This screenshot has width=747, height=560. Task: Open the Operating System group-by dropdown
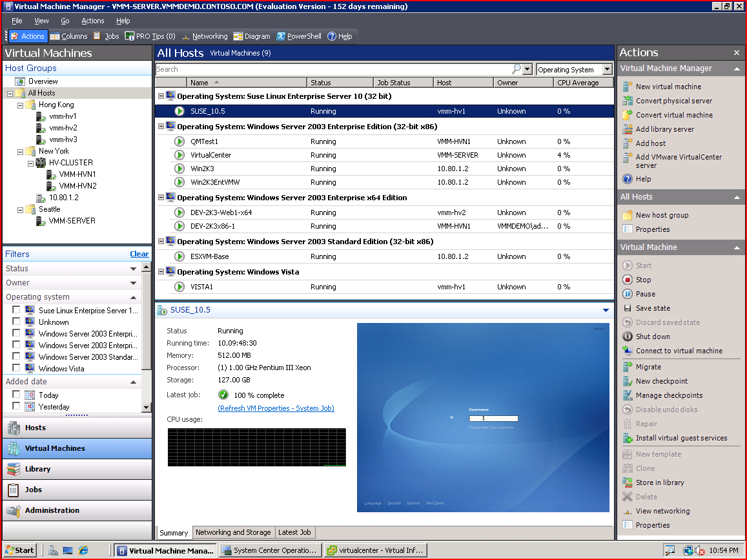point(607,70)
